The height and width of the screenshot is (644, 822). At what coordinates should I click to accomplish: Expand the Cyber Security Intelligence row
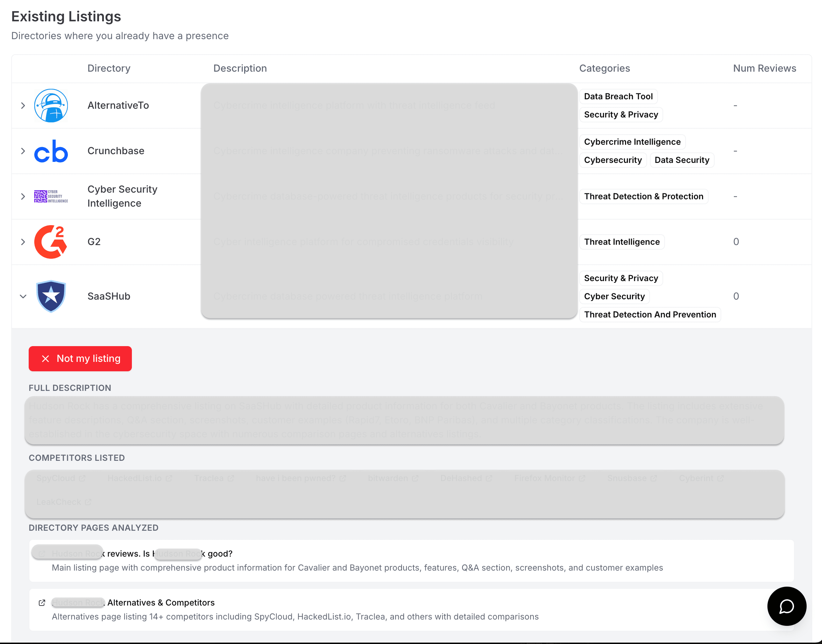click(23, 196)
